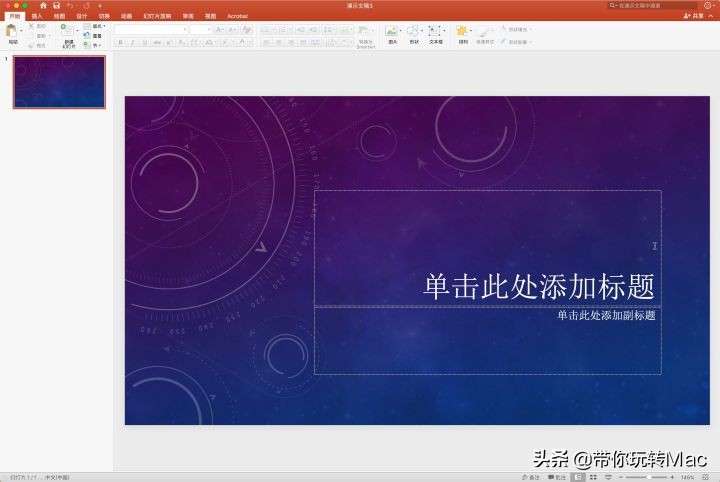
Task: Click the New Slide icon
Action: tap(67, 31)
